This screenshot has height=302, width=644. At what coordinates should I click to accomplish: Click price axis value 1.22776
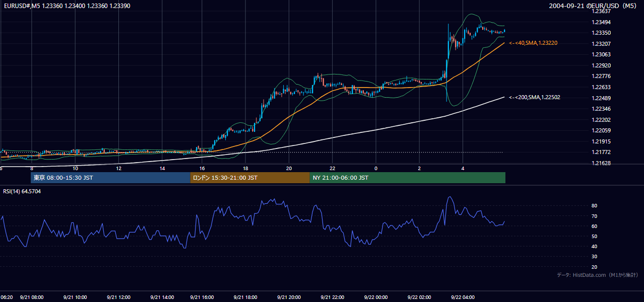pyautogui.click(x=601, y=76)
